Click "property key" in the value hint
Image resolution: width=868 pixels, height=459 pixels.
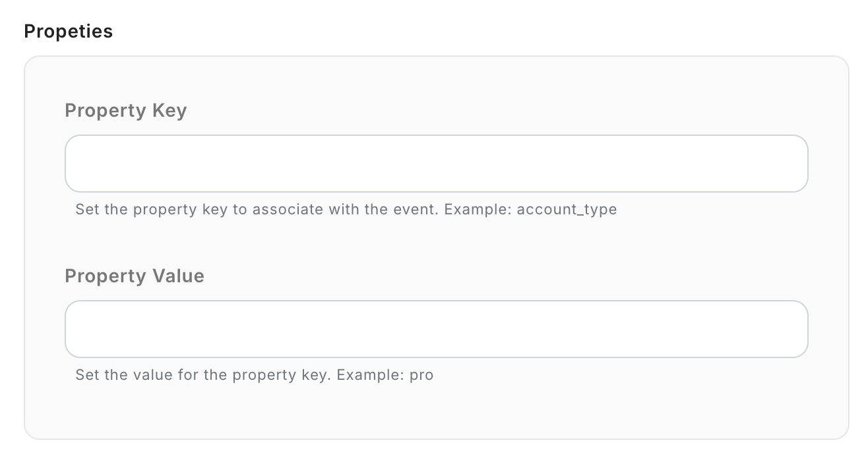282,375
